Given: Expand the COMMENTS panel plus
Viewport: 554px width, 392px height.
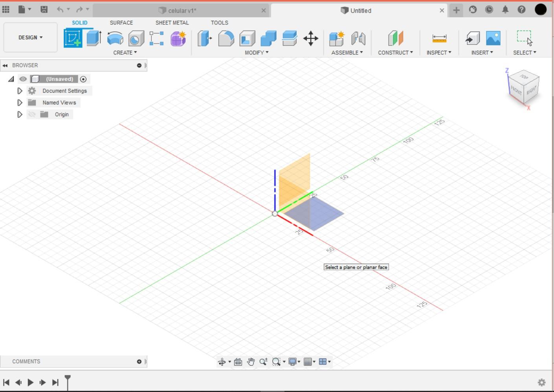Looking at the screenshot, I should 139,361.
